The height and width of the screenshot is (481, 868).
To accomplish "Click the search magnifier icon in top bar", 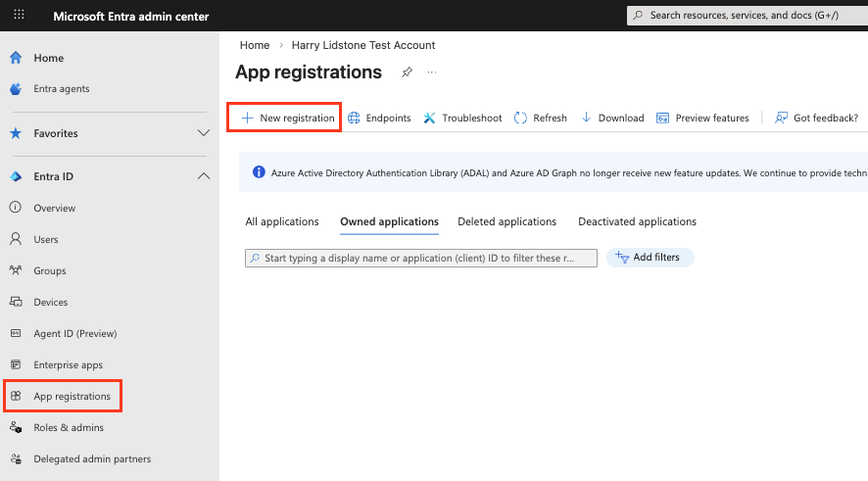I will point(639,15).
